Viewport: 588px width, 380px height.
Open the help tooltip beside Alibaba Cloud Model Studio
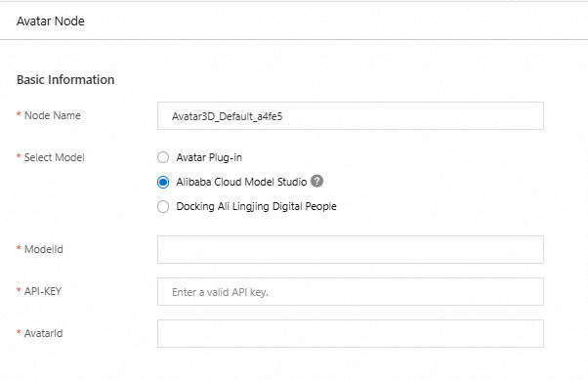[316, 181]
